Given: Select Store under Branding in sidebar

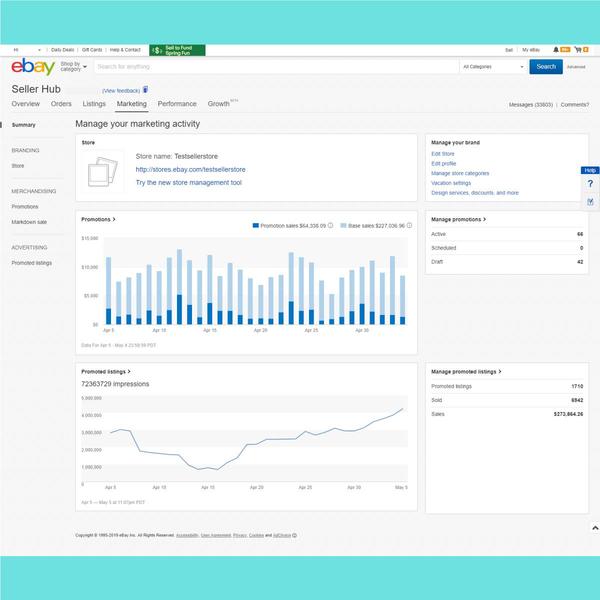Looking at the screenshot, I should coord(18,166).
